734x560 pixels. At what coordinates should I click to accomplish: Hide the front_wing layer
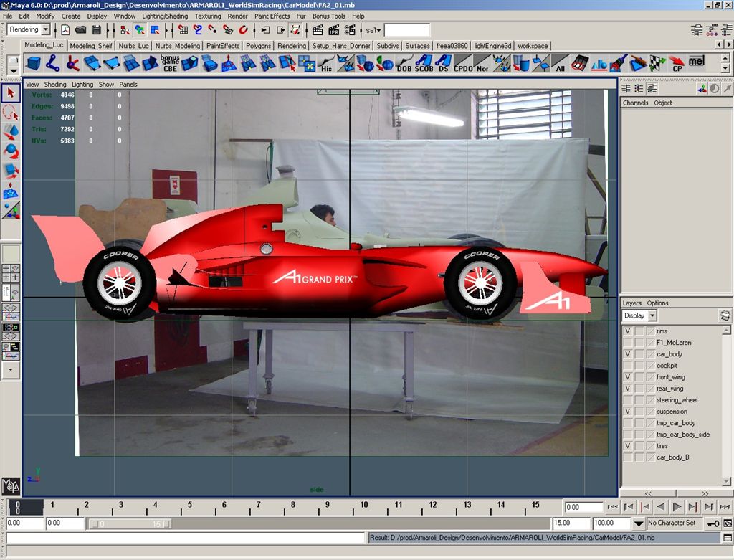[x=628, y=377]
